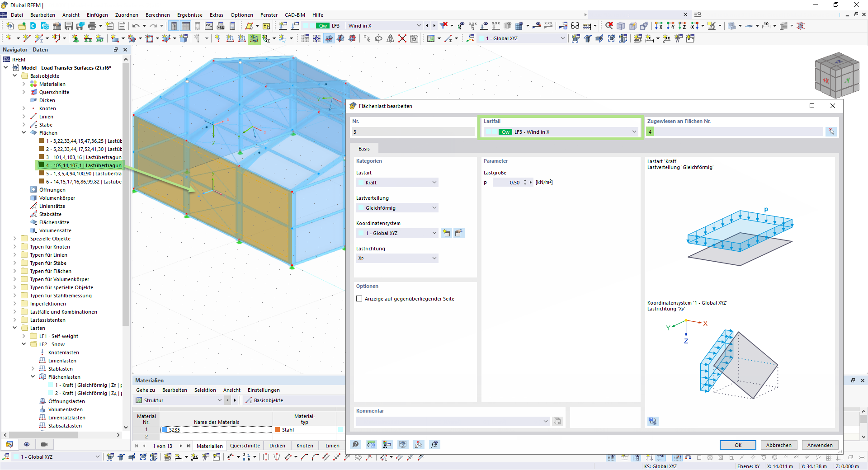
Task: Click the view in X direction icon
Action: 659,26
